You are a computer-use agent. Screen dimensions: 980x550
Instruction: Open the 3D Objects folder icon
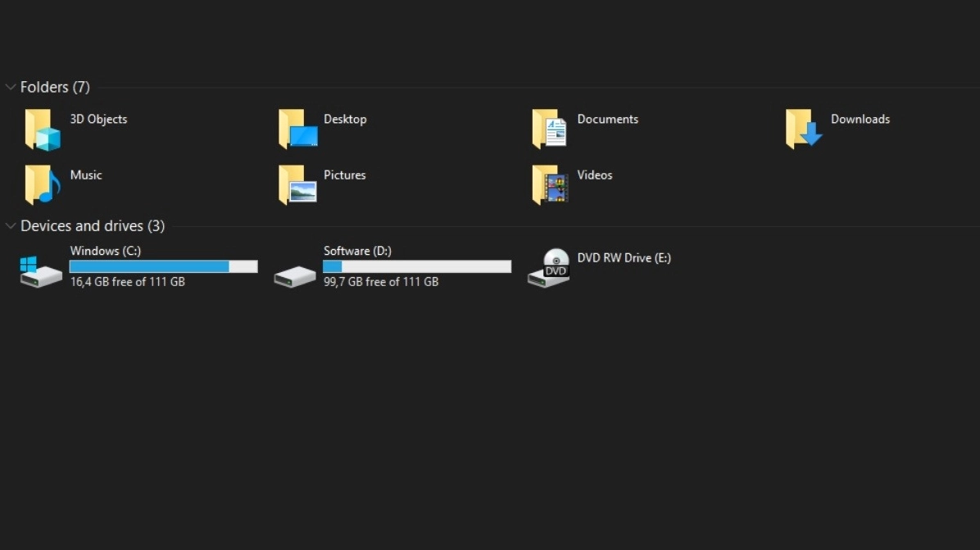coord(41,129)
